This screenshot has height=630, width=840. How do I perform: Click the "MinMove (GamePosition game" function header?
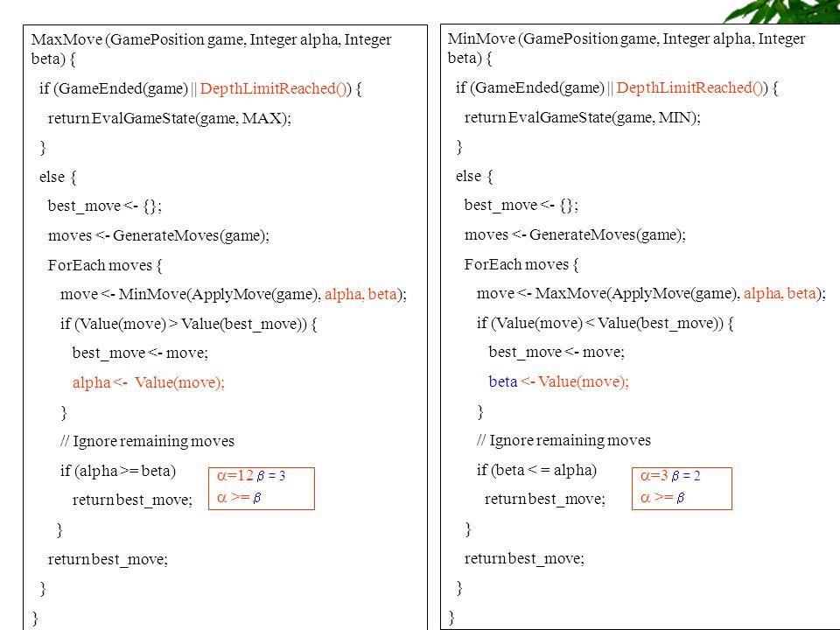pyautogui.click(x=626, y=47)
